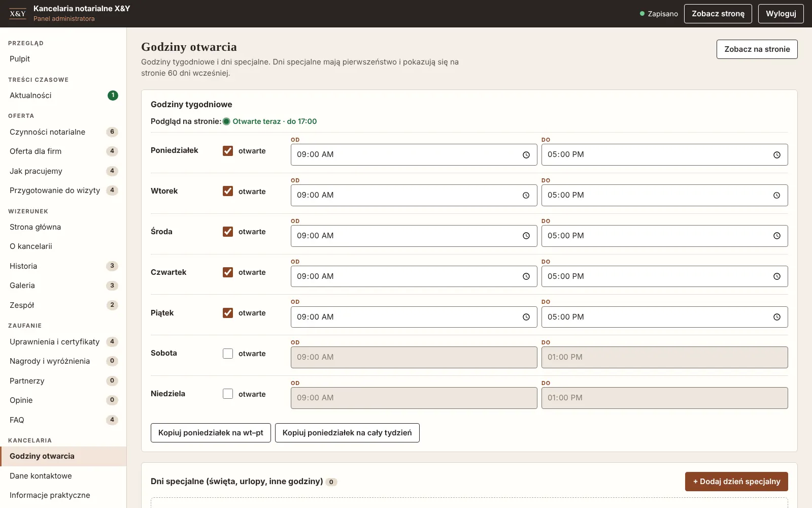
Task: Select Dane kontaktowe in sidebar
Action: point(63,476)
